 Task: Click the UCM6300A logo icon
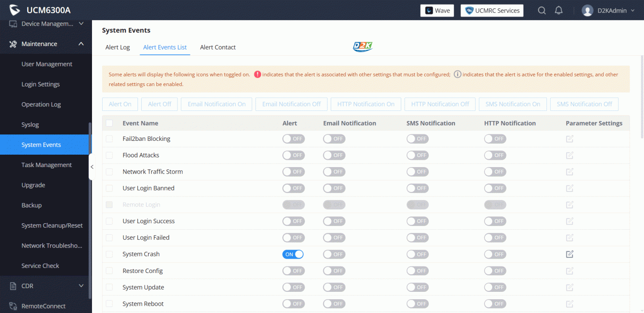pos(15,10)
